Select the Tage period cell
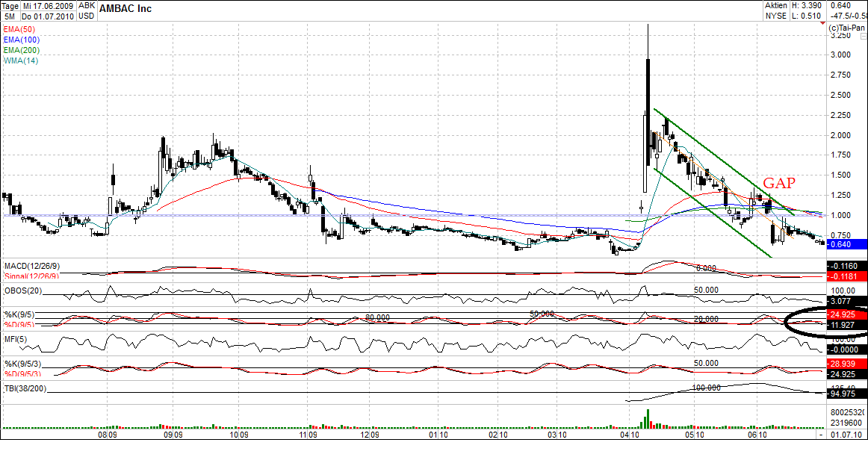Screen dimensions: 868x466 pyautogui.click(x=10, y=5)
